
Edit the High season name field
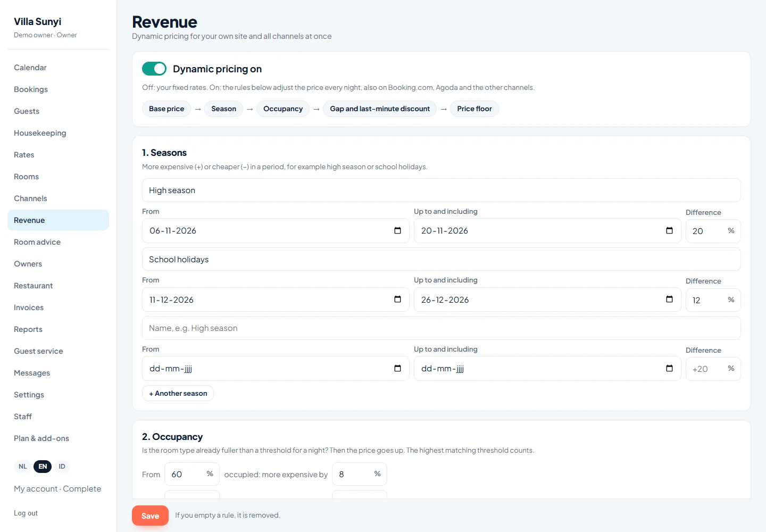point(442,190)
